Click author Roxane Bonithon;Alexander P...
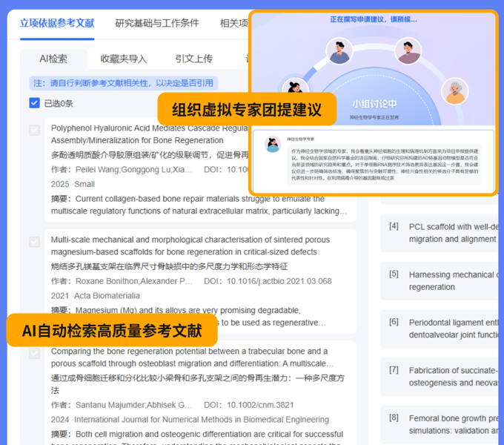Screen dimensions: 504x445 pos(134,281)
